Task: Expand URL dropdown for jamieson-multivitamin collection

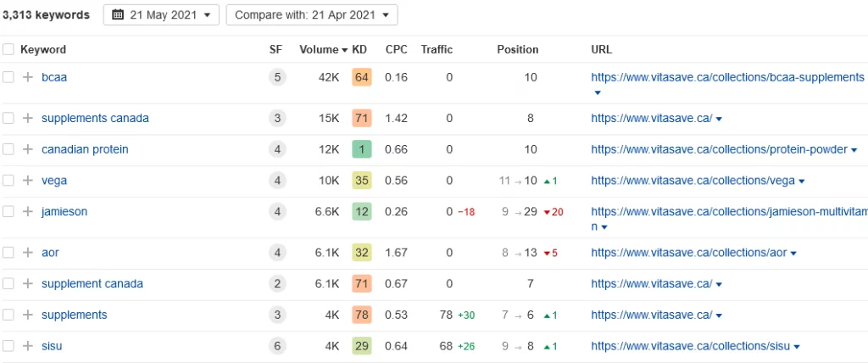Action: coord(604,227)
